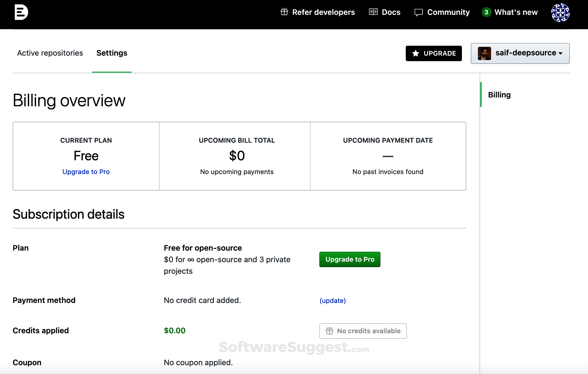Click the gift icon on No credits available
This screenshot has width=588, height=374.
[x=329, y=330]
